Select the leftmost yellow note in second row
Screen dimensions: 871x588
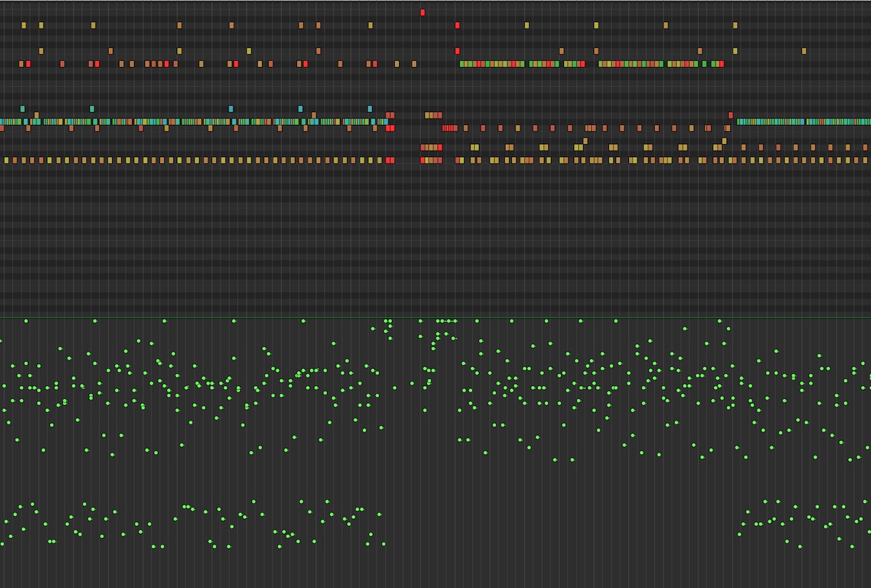coord(24,25)
